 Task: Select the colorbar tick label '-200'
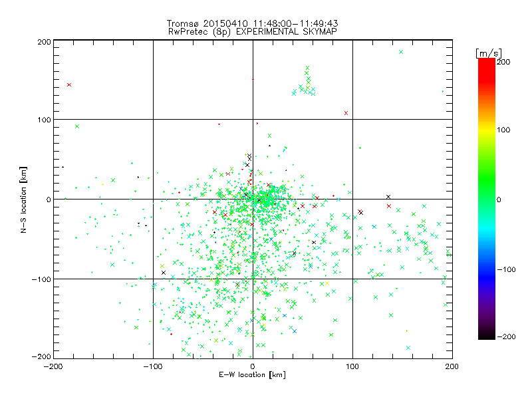506,336
